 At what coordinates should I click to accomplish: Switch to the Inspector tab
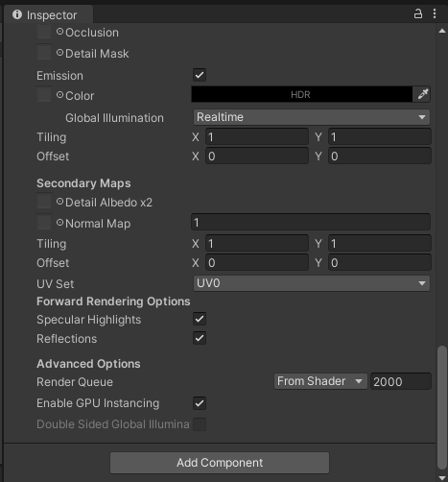pyautogui.click(x=49, y=14)
